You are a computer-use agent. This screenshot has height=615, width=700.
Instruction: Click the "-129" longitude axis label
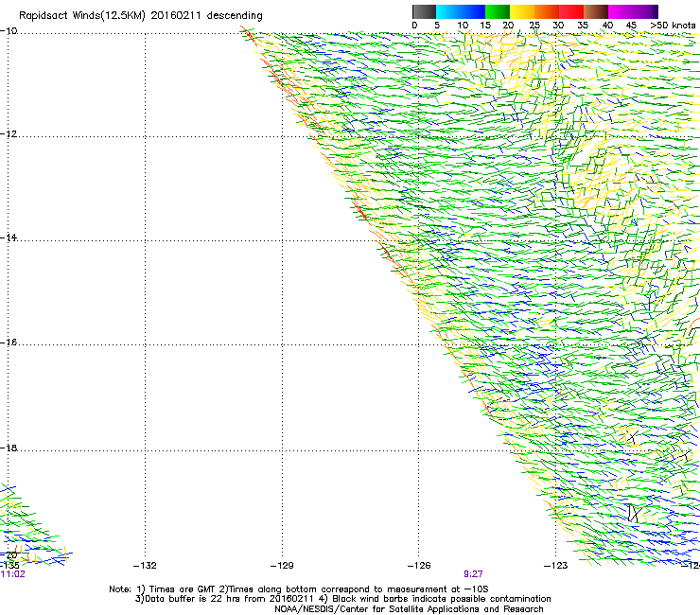(x=282, y=566)
